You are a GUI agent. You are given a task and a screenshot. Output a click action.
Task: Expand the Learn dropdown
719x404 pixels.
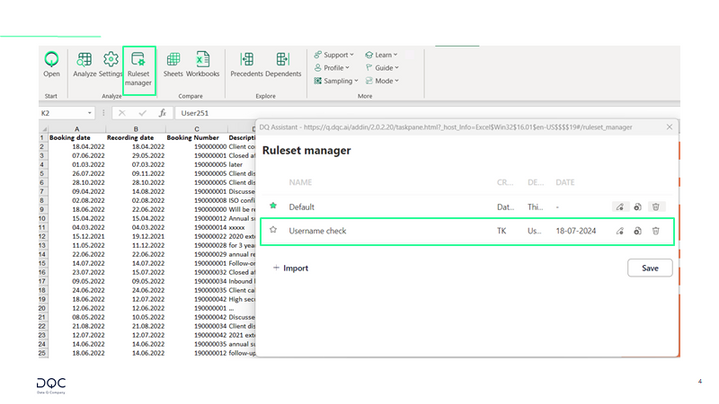(x=382, y=55)
